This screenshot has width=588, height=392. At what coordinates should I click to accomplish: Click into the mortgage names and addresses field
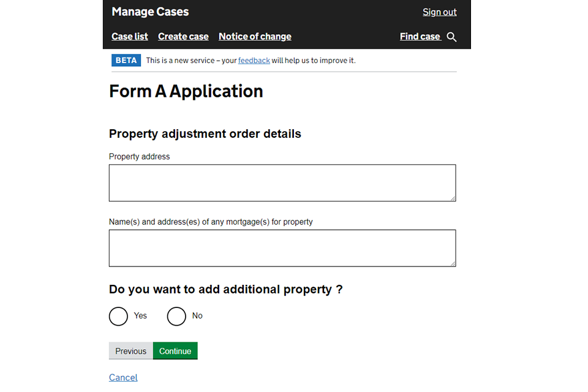point(282,248)
